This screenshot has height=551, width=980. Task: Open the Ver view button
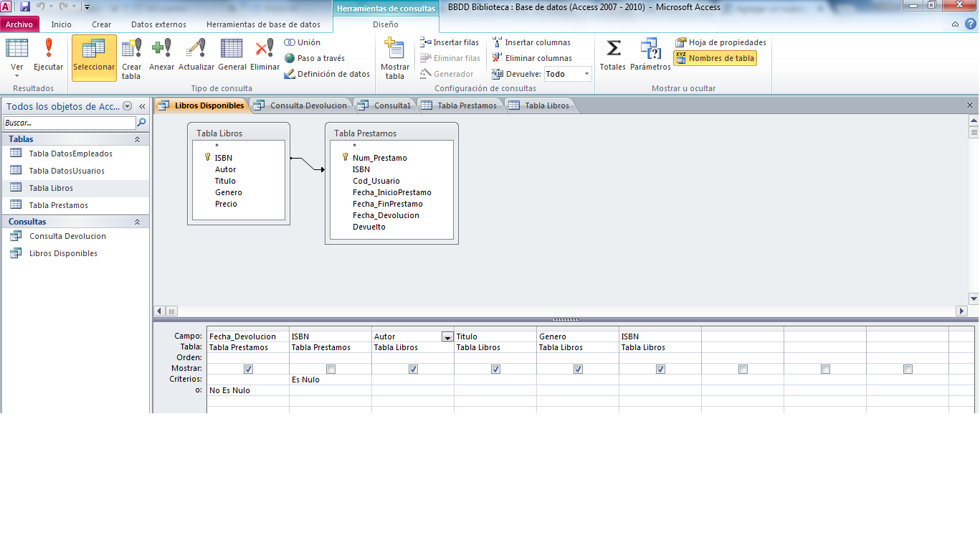click(17, 57)
